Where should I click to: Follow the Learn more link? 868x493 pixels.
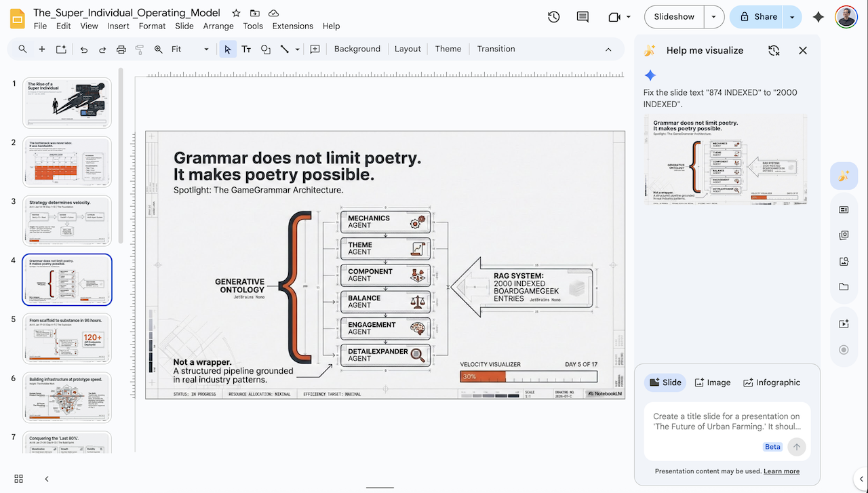coord(781,471)
